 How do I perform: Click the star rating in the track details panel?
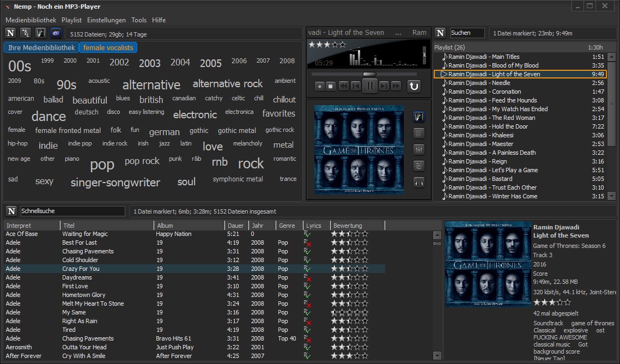click(552, 302)
